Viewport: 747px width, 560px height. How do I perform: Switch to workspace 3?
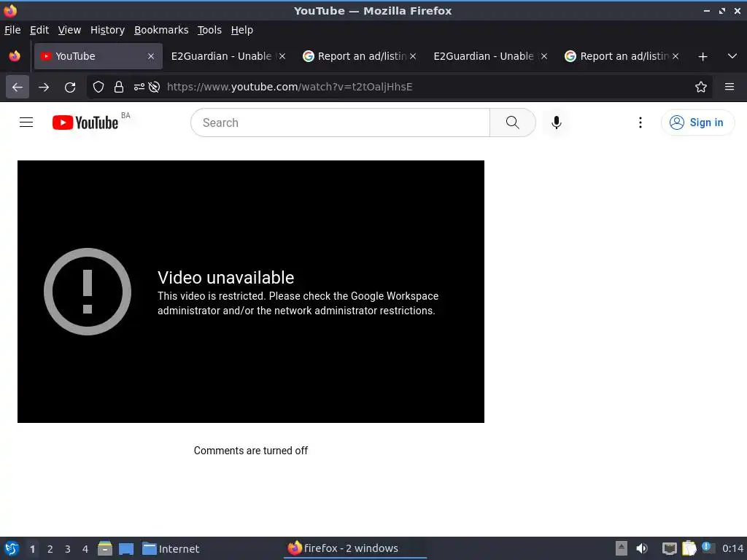pos(68,549)
